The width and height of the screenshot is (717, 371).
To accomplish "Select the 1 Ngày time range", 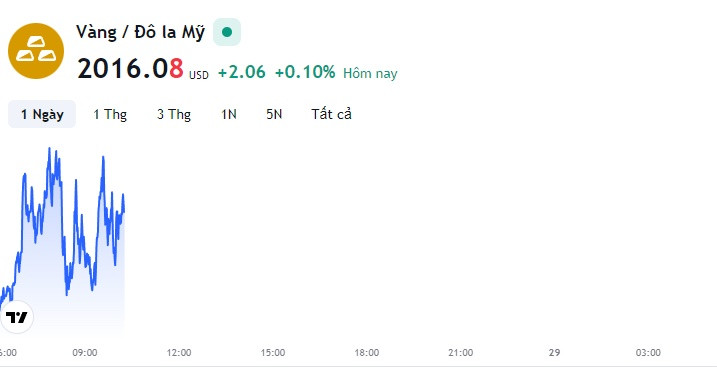I will 42,114.
